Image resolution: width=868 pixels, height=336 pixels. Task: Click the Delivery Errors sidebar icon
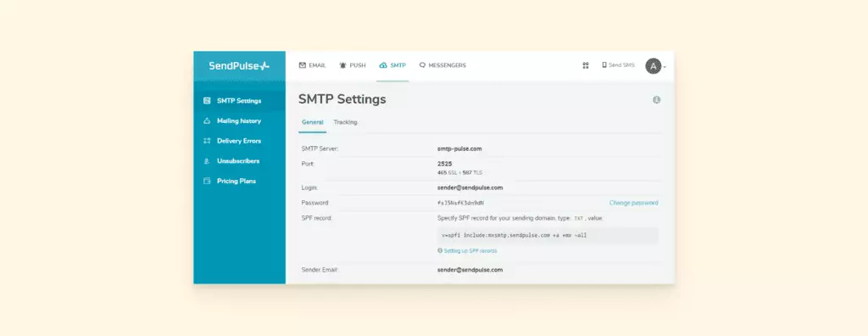point(207,141)
